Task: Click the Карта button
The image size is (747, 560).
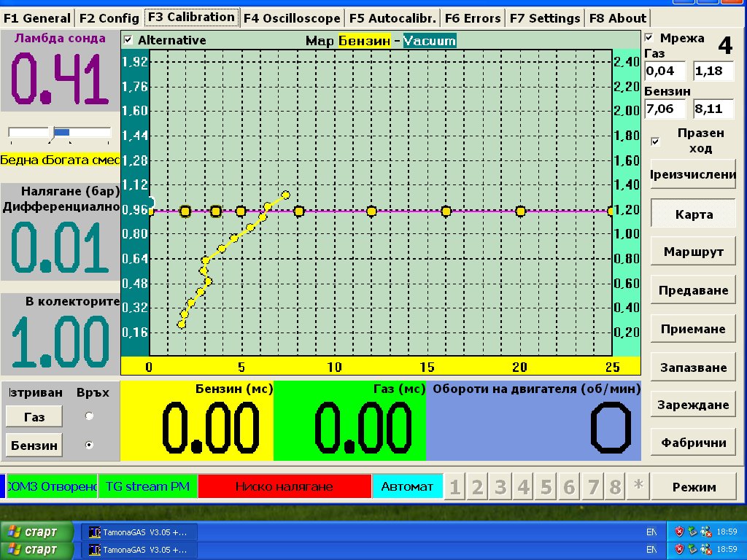Action: click(x=694, y=214)
